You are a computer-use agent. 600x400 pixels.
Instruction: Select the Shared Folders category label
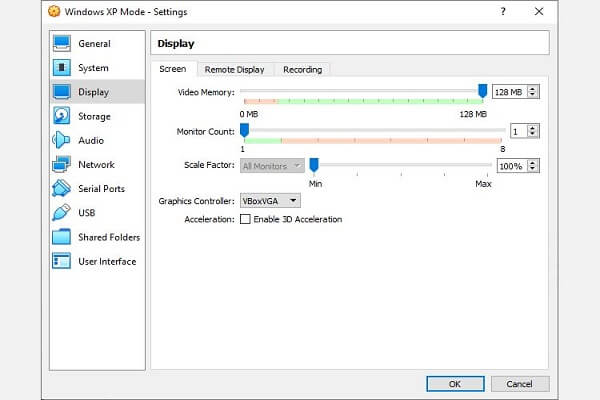coord(109,237)
